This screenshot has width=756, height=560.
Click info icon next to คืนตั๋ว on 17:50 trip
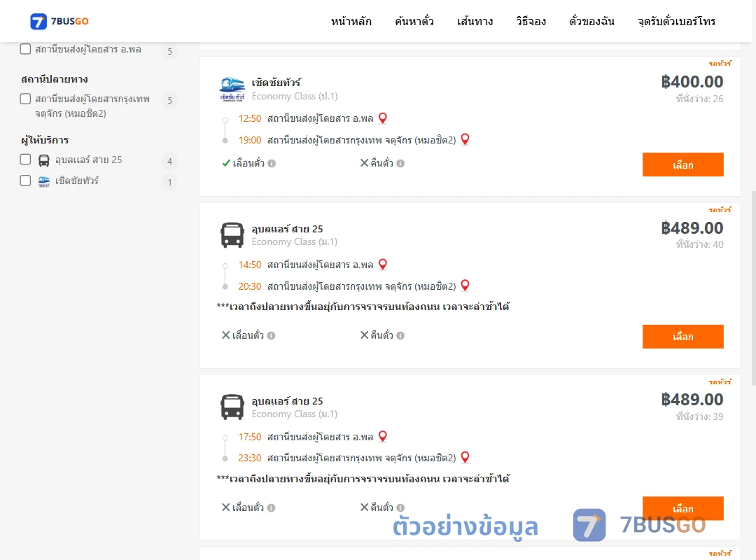[400, 508]
